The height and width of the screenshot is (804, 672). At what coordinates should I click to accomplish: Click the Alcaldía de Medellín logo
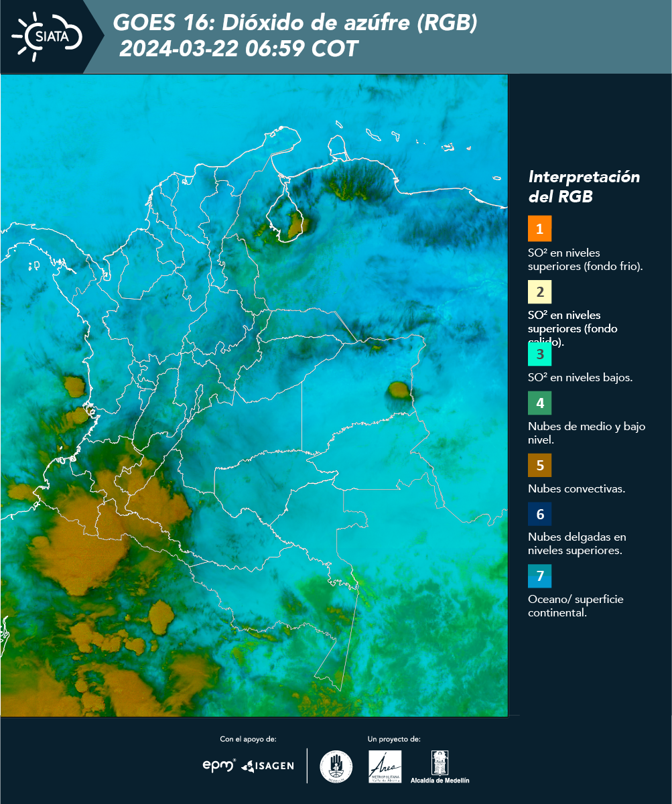440,767
